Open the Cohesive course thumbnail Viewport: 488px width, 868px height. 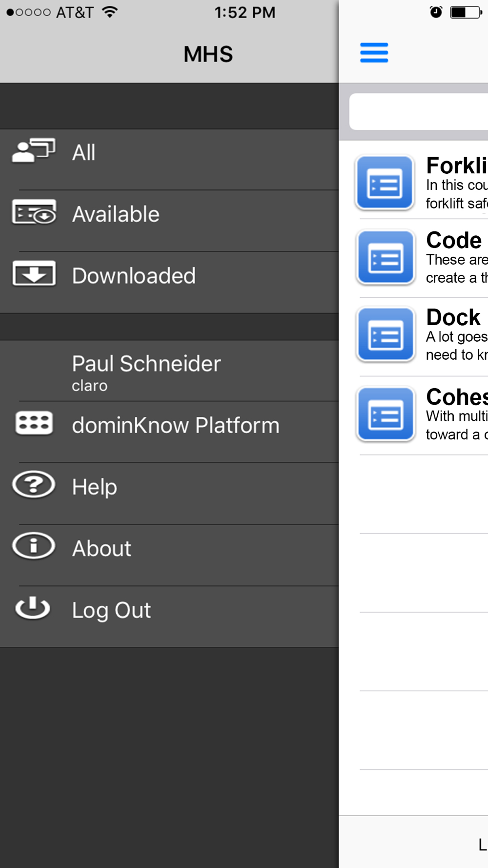point(385,414)
